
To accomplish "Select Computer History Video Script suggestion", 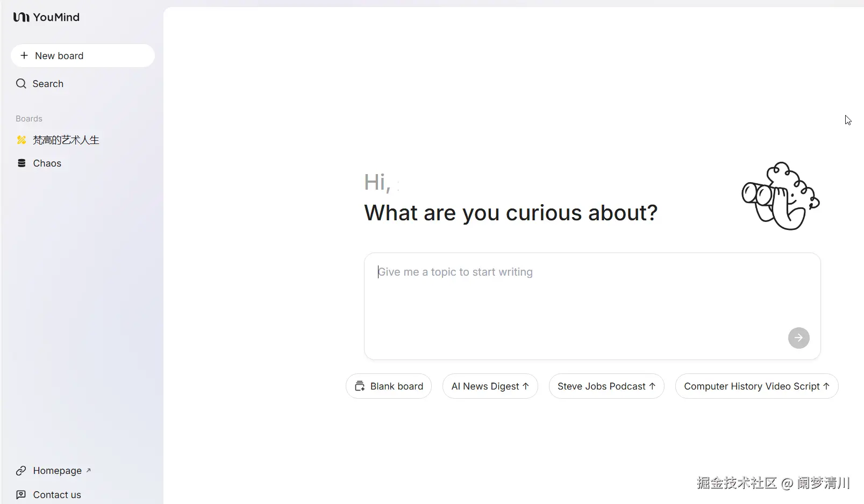I will click(x=757, y=386).
